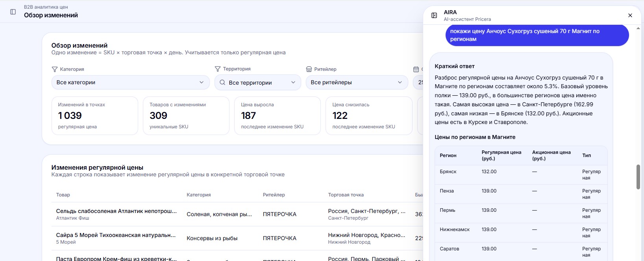Click the Тип column header
Screen dimensions: 644x261
tap(587, 155)
